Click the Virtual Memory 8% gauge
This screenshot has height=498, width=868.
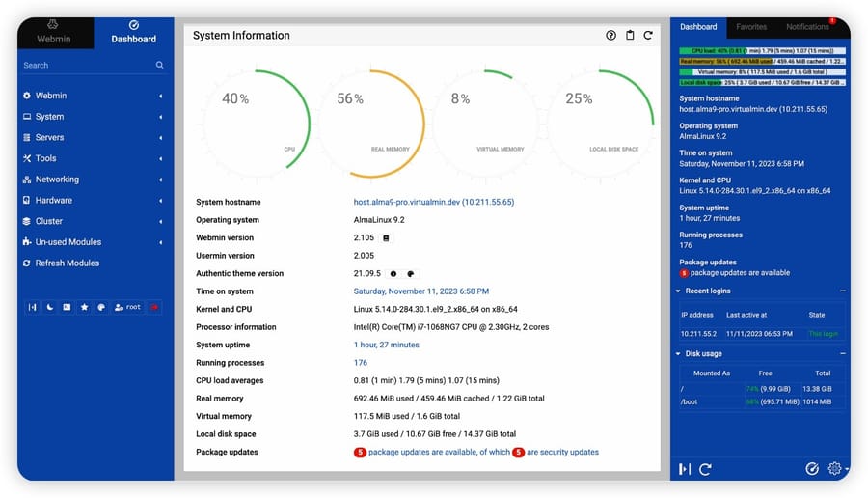[x=485, y=124]
